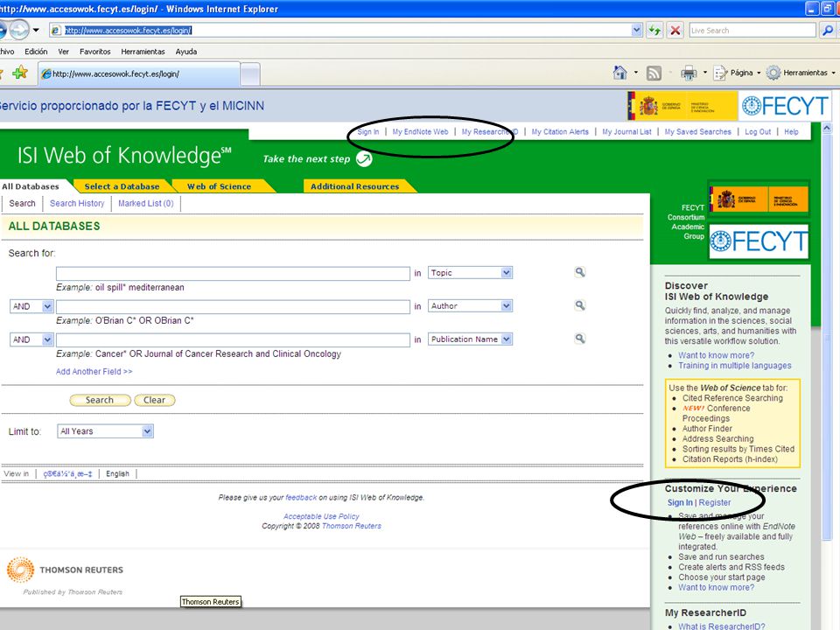
Task: Open the Edición menu
Action: 36,52
